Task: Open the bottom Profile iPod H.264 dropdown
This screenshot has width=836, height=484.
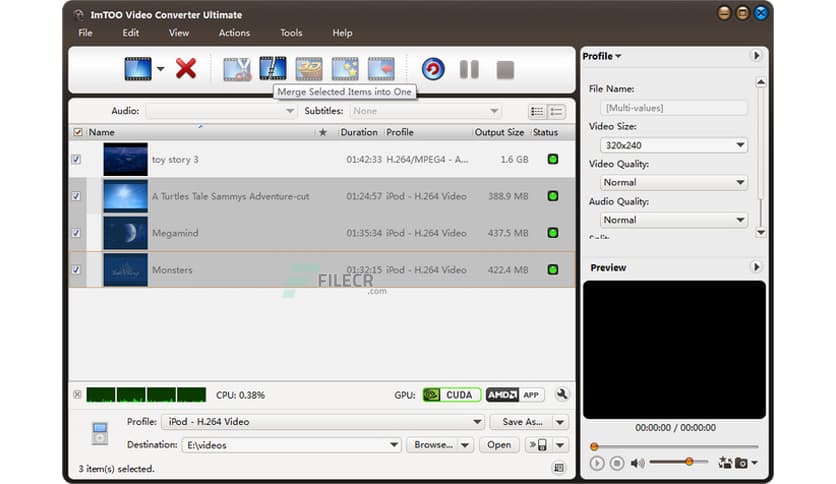Action: pyautogui.click(x=323, y=422)
